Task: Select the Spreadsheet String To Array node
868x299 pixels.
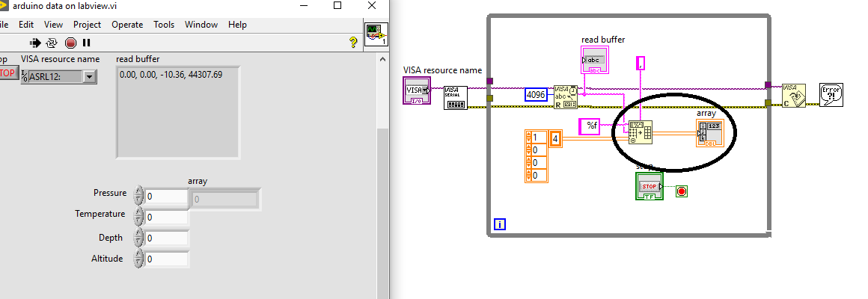Action: pos(641,132)
